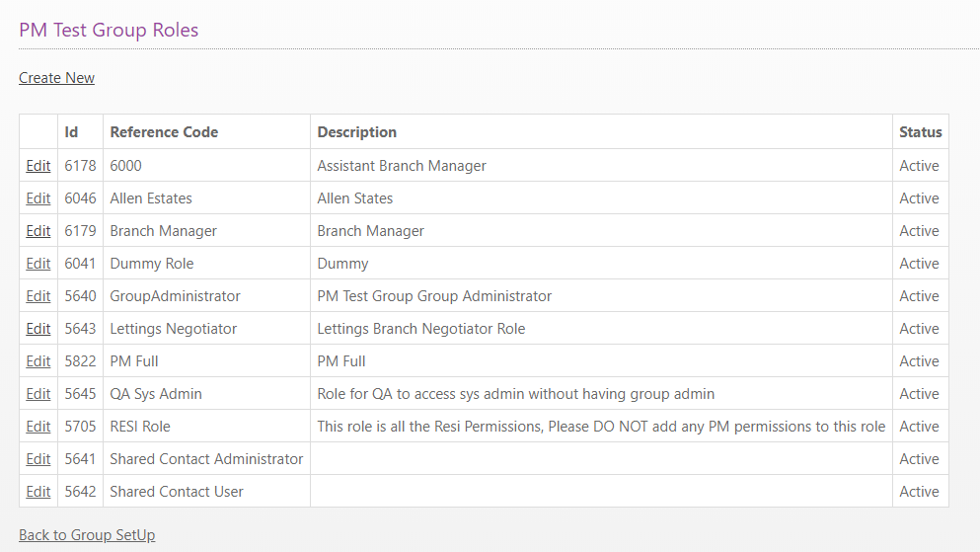Click the Create New link
This screenshot has width=980, height=552.
(56, 78)
